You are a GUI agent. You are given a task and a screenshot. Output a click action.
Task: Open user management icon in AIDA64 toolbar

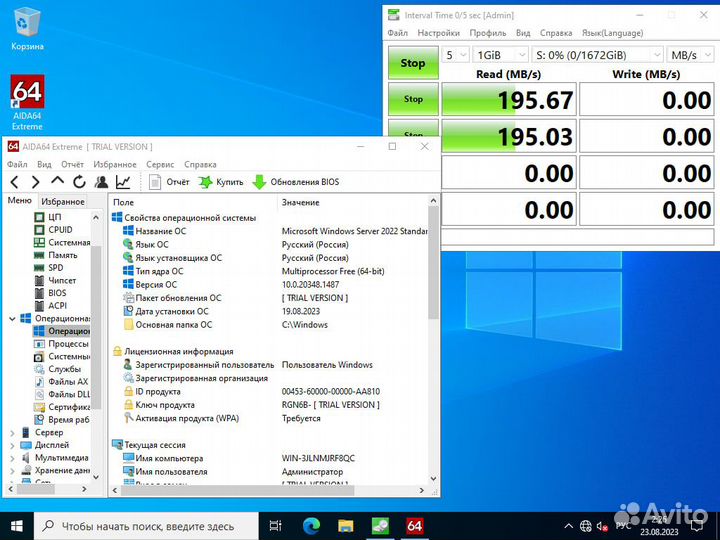pos(101,182)
